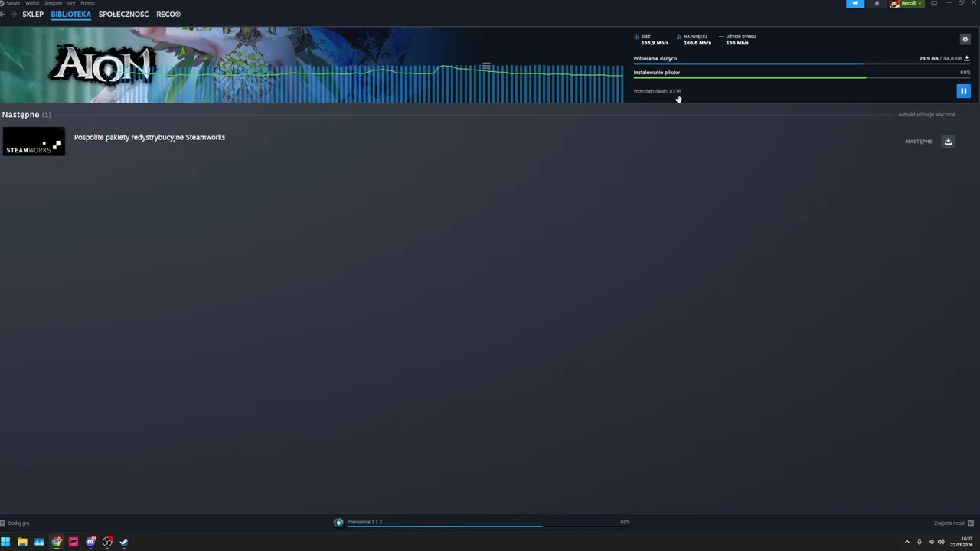Click the download graph handle lines
The width and height of the screenshot is (980, 551).
(x=486, y=66)
